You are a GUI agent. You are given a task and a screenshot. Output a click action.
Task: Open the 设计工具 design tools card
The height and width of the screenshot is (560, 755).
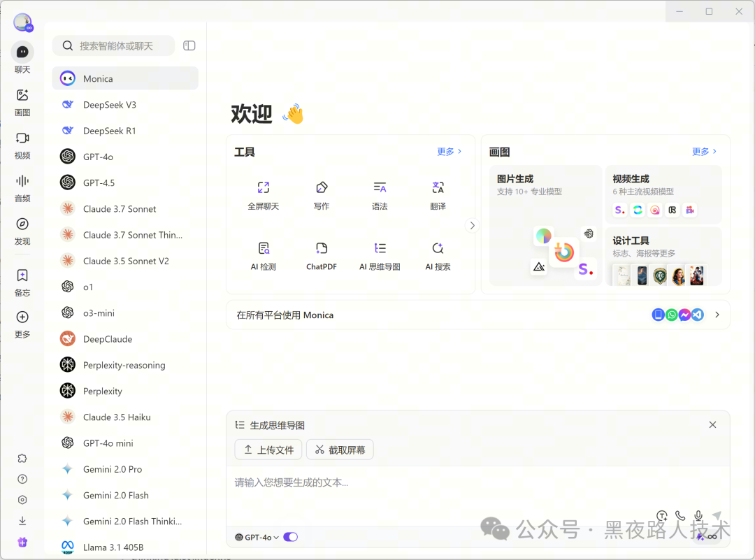[x=663, y=257]
